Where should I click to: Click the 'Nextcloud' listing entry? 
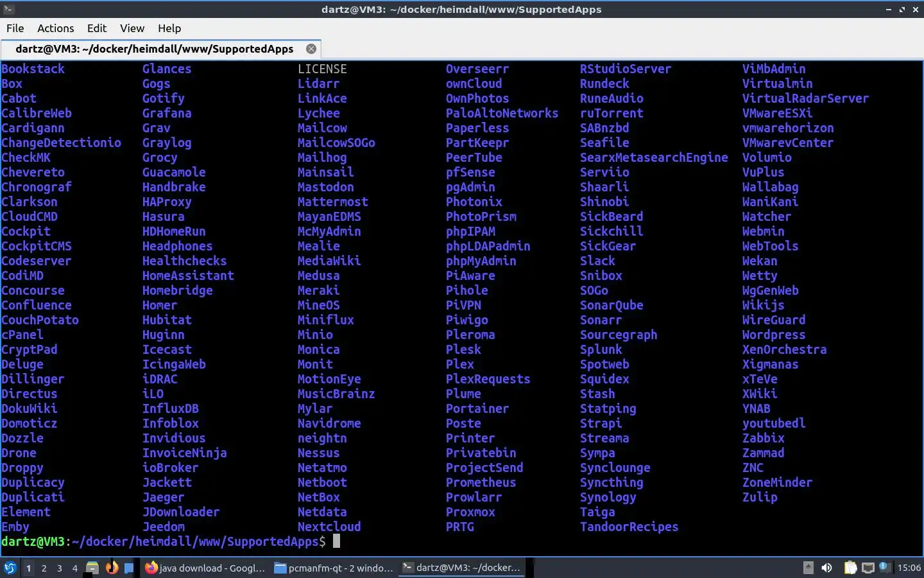(329, 527)
